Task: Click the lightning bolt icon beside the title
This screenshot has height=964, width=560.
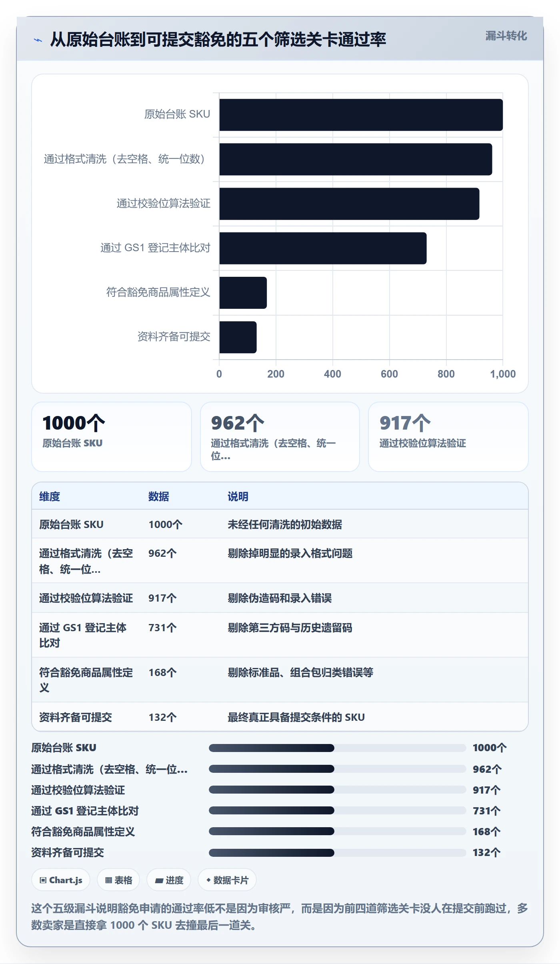Action: pos(38,40)
